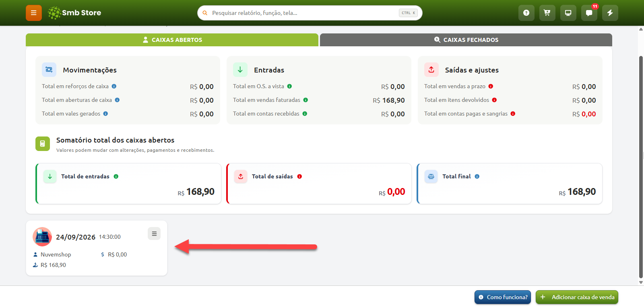Click info icon beside Total de saídas

click(x=299, y=176)
